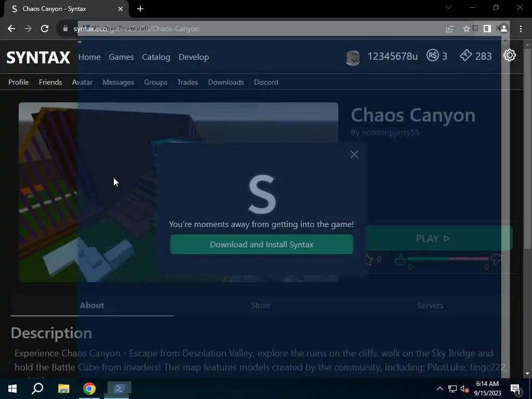Viewport: 532px width, 399px height.
Task: Reload the page with refresh icon
Action: click(x=45, y=29)
